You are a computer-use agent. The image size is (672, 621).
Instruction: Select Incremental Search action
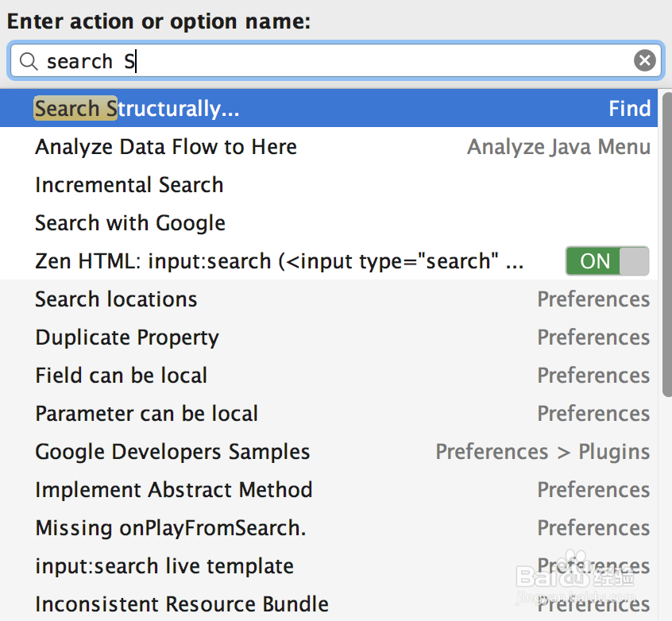point(129,185)
